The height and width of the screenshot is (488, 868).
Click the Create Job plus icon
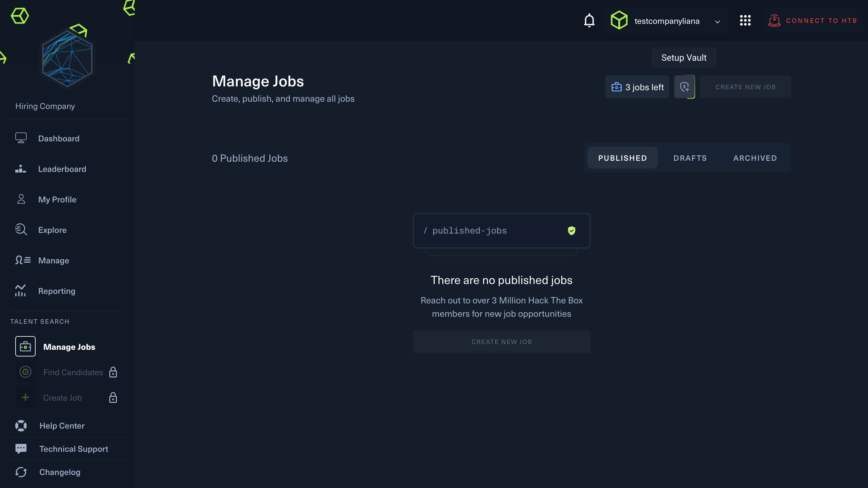(x=25, y=398)
